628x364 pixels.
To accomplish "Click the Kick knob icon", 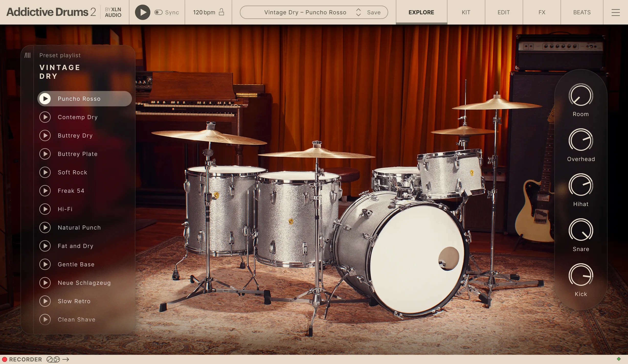I will coord(581,276).
